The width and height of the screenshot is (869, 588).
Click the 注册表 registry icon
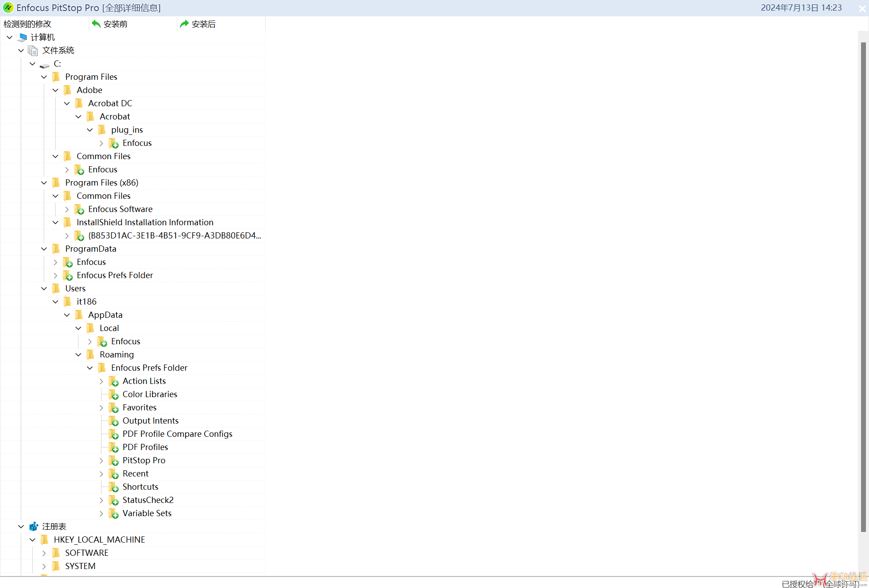34,526
